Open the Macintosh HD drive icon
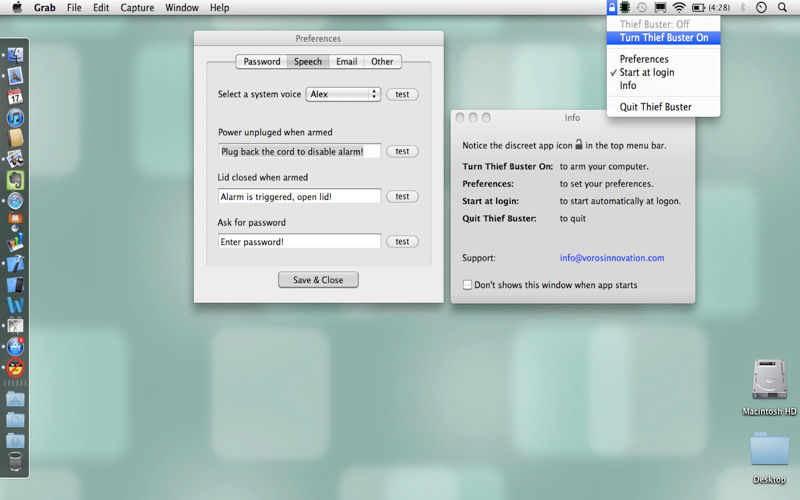Image resolution: width=800 pixels, height=500 pixels. pos(769,380)
